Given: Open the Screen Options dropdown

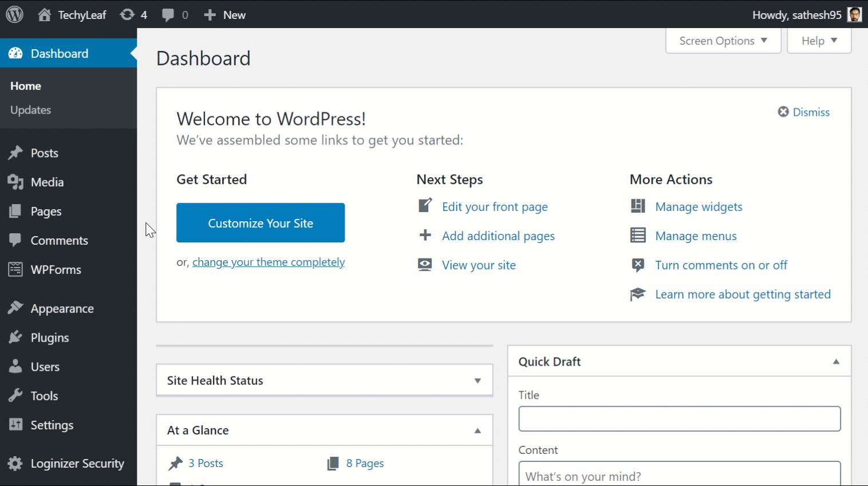Looking at the screenshot, I should coord(723,41).
